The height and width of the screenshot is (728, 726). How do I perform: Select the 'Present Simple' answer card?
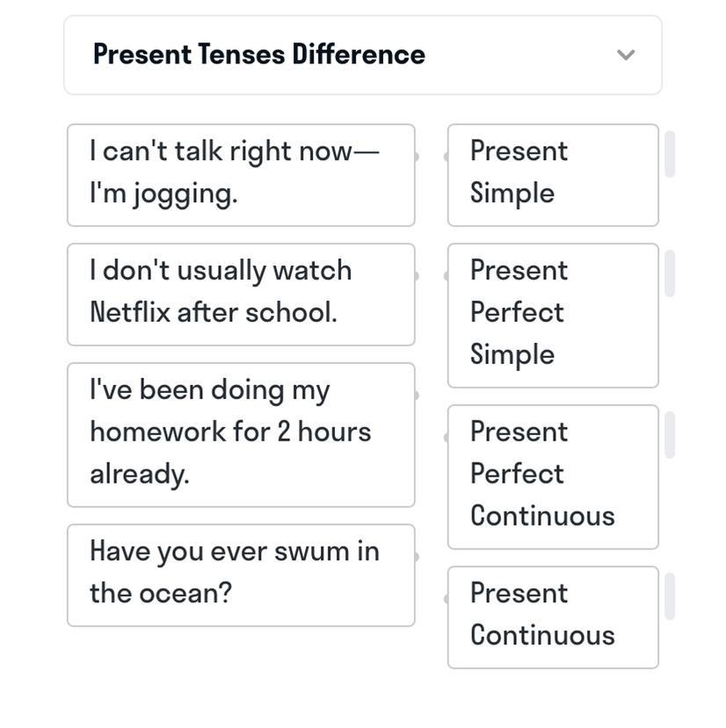552,175
